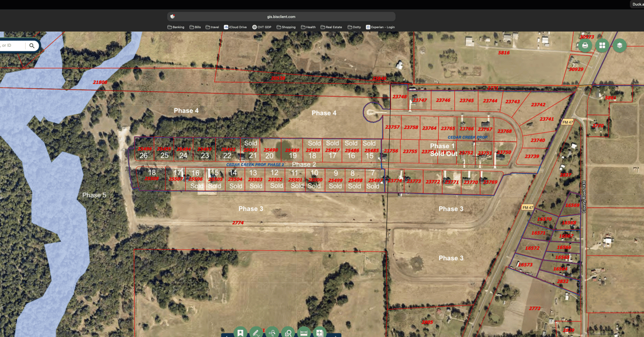Image resolution: width=644 pixels, height=337 pixels.
Task: Select parcel 5816 label
Action: pos(504,52)
